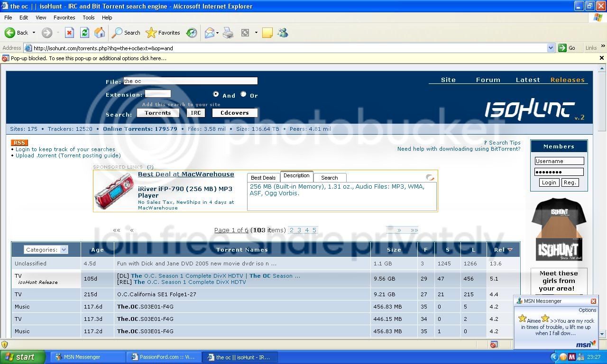Open the Forum navigation link
The height and width of the screenshot is (364, 607).
(488, 80)
